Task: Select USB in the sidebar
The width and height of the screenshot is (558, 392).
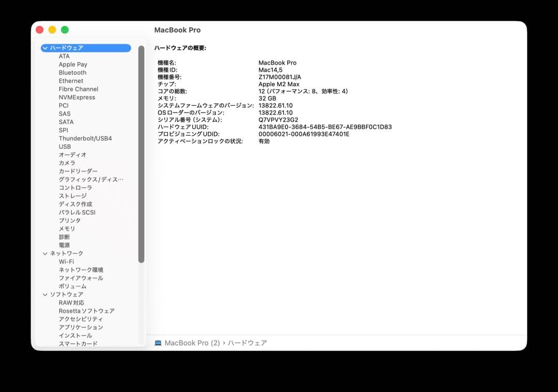Action: [65, 146]
